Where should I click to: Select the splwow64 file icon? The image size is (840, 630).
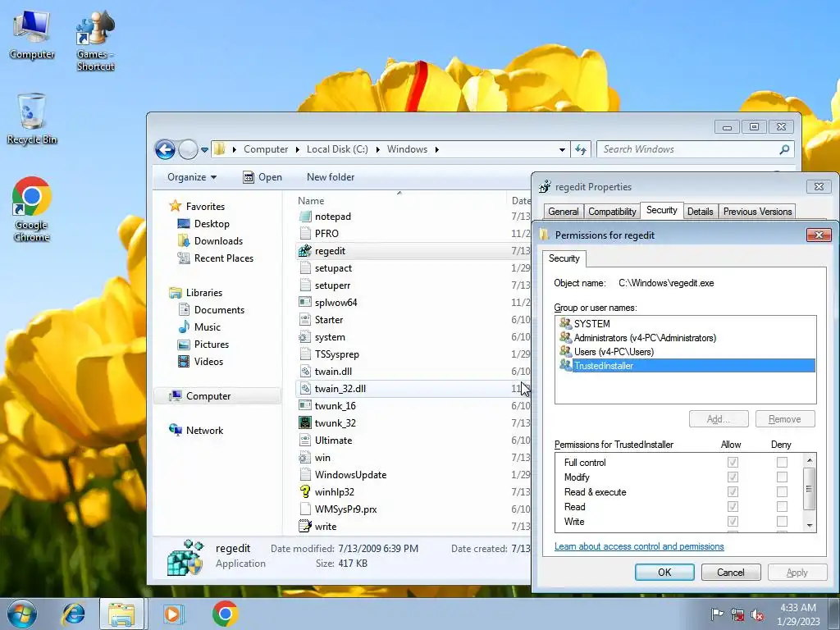[x=305, y=302]
